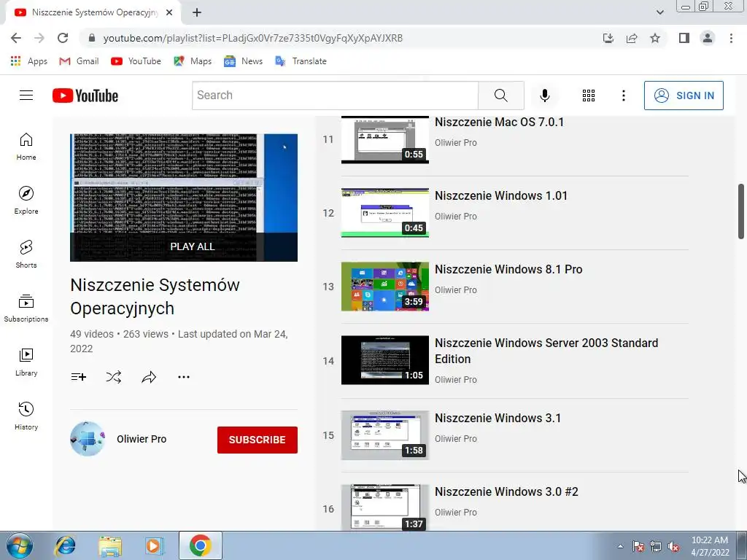
Task: Open playlist more actions ellipsis
Action: click(183, 377)
